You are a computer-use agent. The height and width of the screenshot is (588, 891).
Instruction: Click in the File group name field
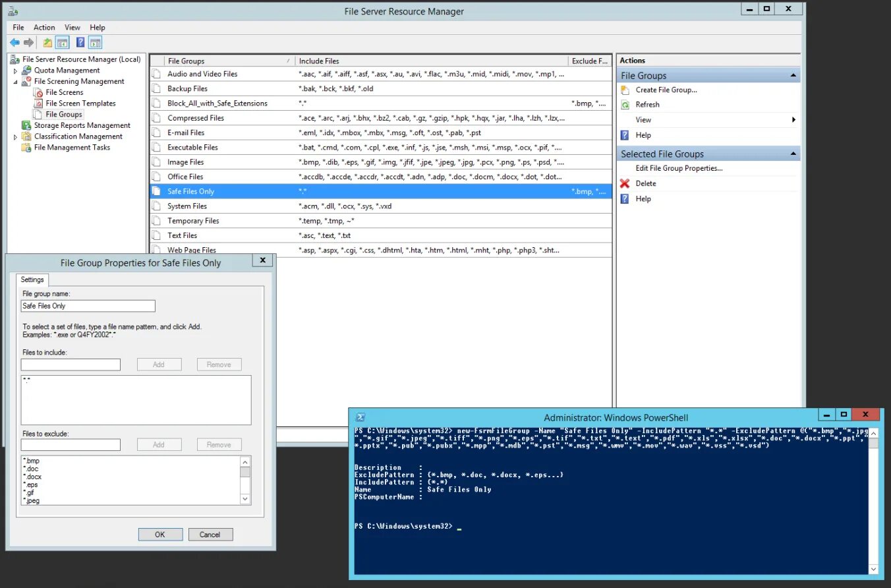(88, 306)
